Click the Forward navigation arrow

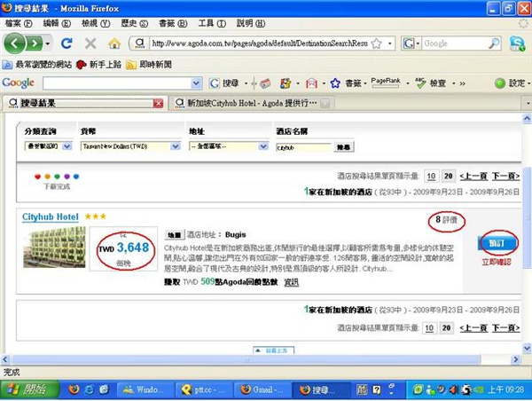tap(35, 43)
